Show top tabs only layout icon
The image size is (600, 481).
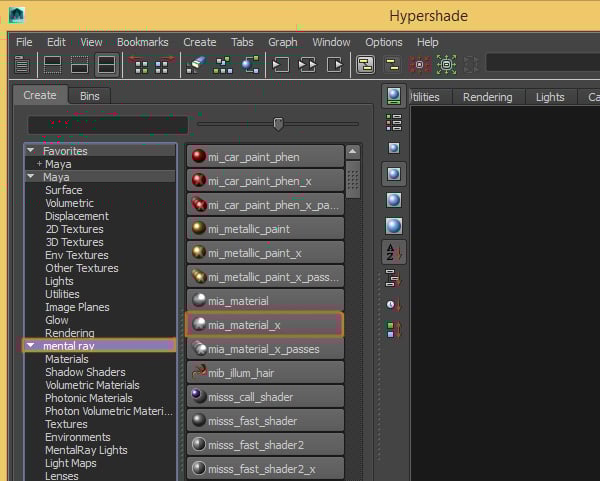click(x=52, y=65)
